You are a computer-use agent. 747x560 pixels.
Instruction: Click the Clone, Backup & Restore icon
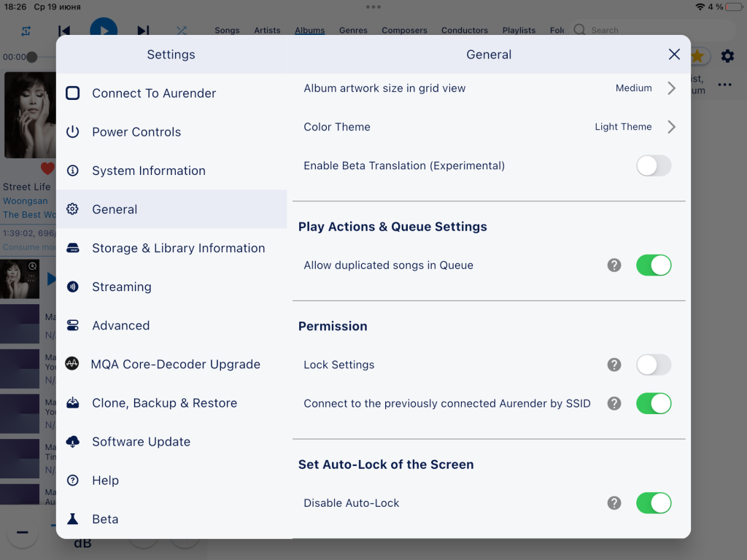point(72,402)
